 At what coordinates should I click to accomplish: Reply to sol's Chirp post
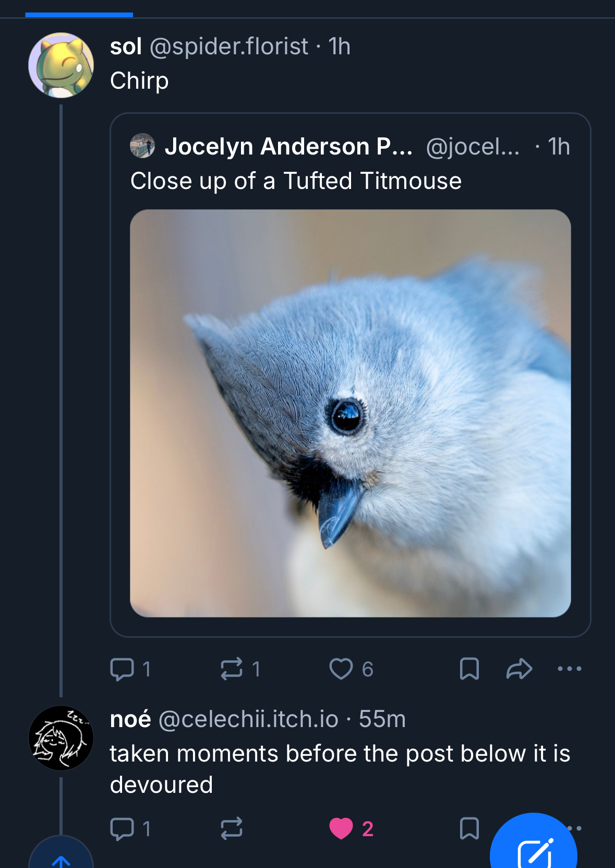122,669
